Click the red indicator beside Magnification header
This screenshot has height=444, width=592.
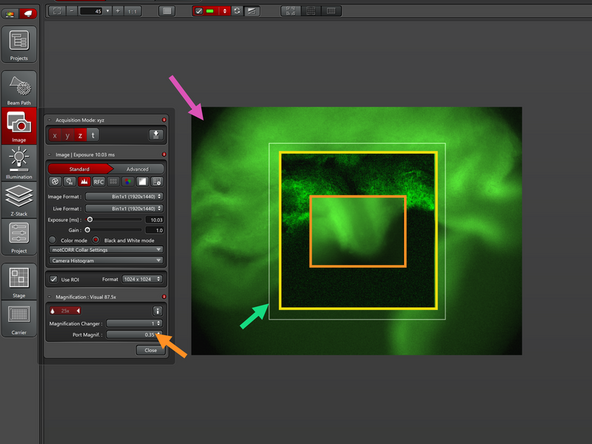pos(164,297)
